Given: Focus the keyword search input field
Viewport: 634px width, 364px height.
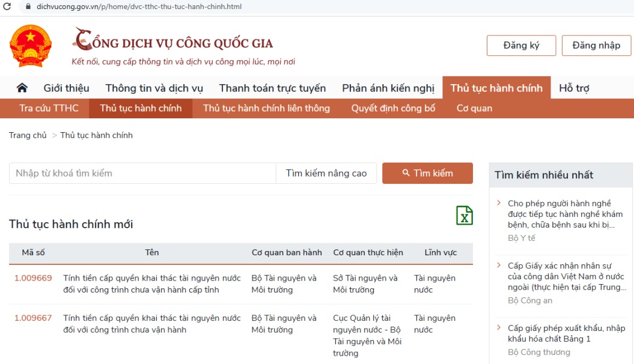Looking at the screenshot, I should coord(142,173).
